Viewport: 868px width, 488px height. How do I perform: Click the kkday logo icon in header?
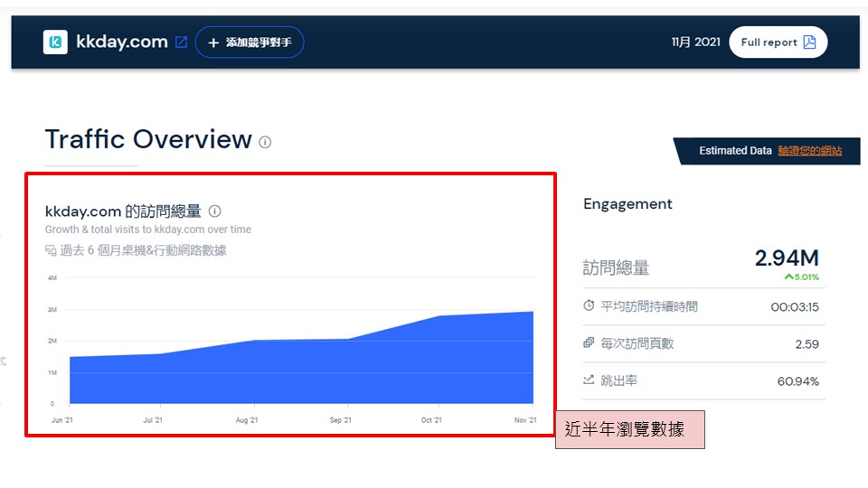(55, 42)
